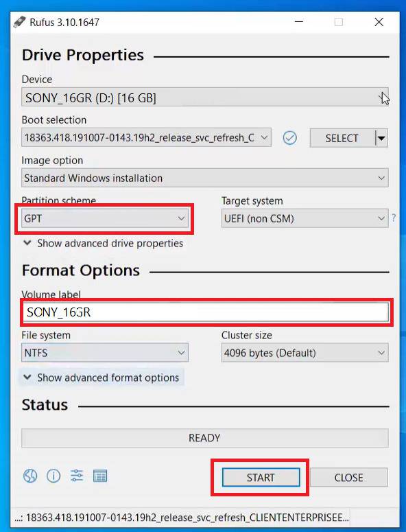This screenshot has height=532, width=406.
Task: Expand Show advanced drive properties
Action: 104,243
